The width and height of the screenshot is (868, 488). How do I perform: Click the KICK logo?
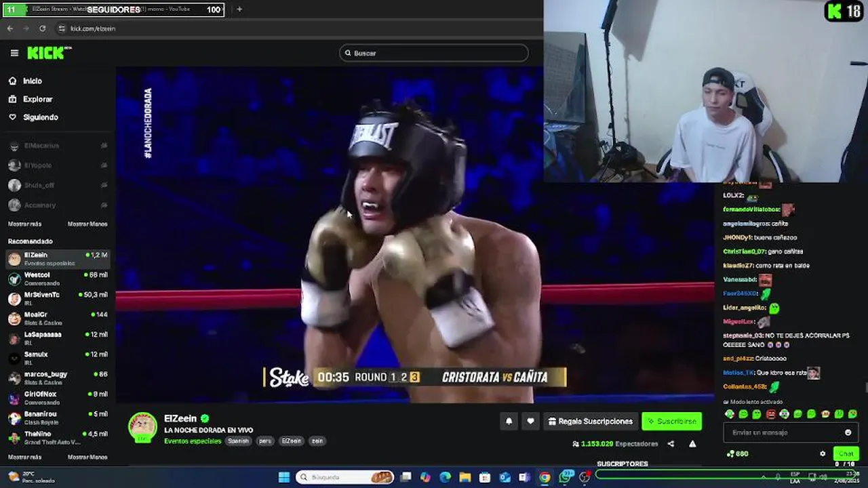coord(49,53)
